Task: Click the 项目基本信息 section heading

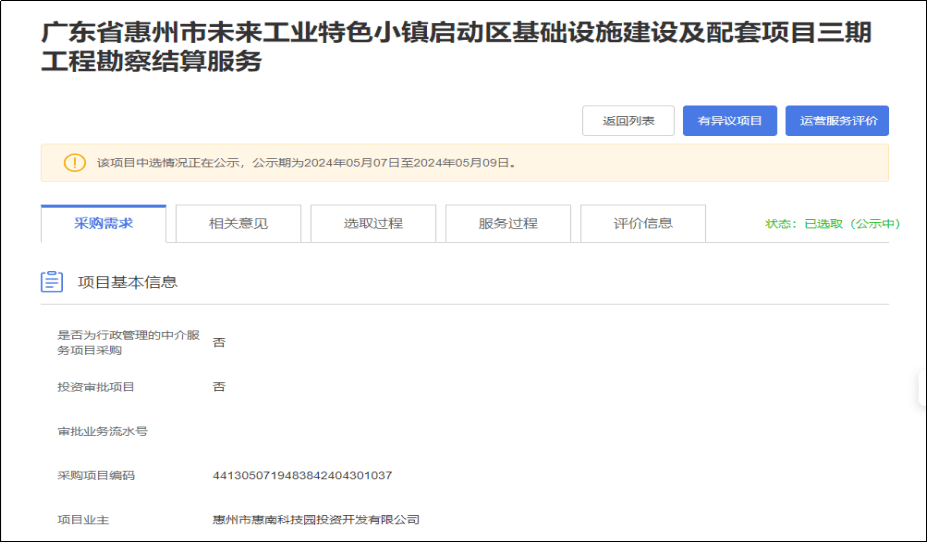Action: pyautogui.click(x=128, y=282)
